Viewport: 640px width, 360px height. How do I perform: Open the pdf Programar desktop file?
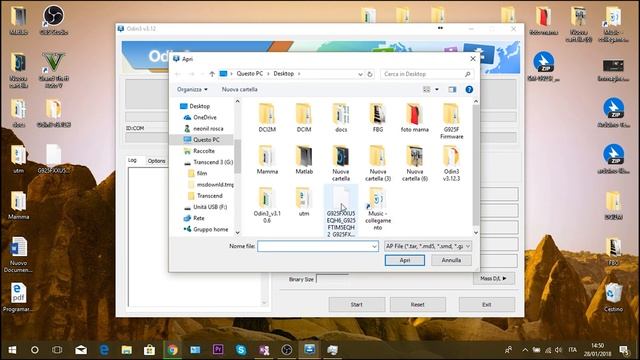(x=18, y=298)
